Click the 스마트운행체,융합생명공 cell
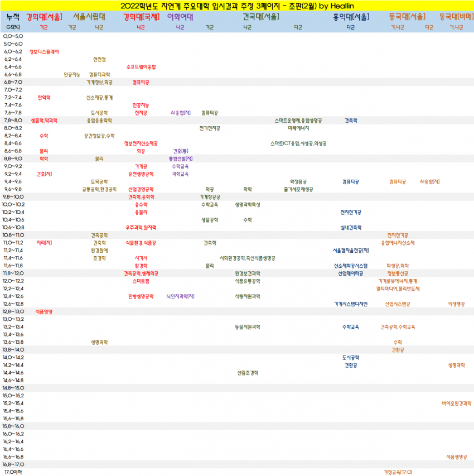This screenshot has height=476, width=474. pyautogui.click(x=298, y=121)
